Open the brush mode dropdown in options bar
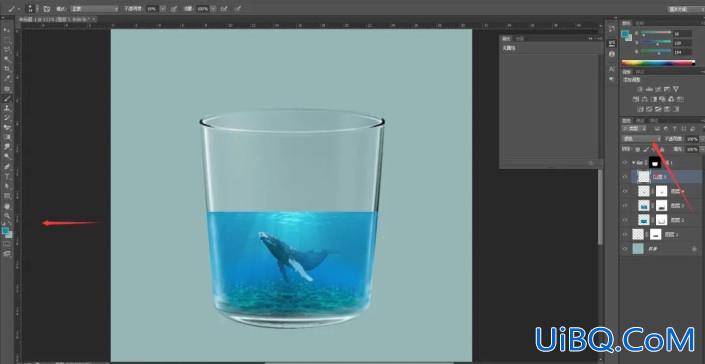The image size is (705, 364). point(94,9)
